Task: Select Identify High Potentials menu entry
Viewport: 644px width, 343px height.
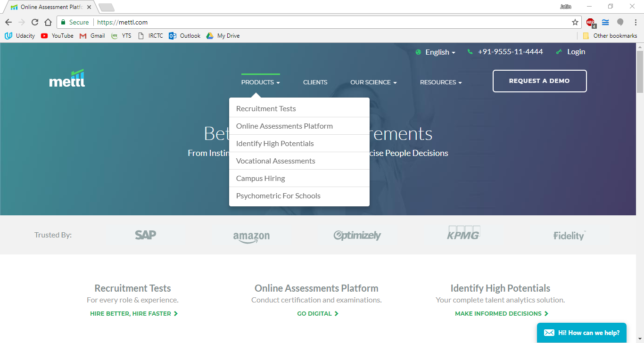Action: point(299,143)
